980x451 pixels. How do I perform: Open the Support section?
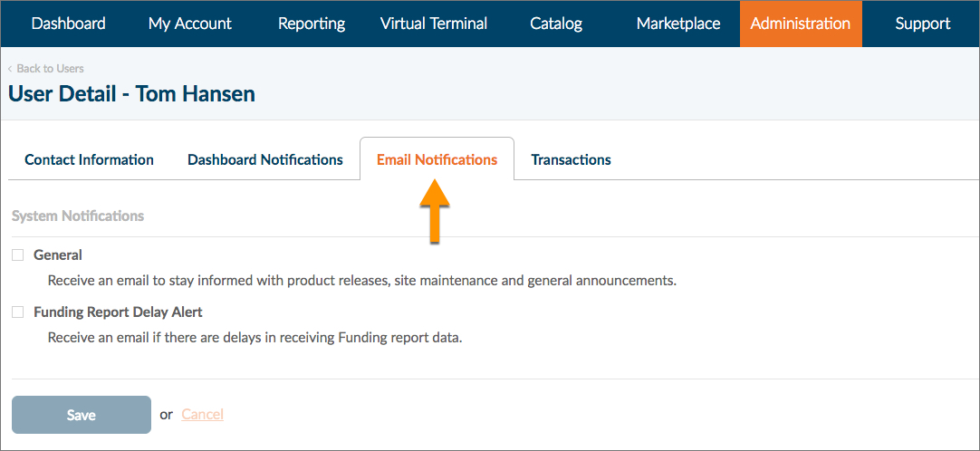(922, 24)
